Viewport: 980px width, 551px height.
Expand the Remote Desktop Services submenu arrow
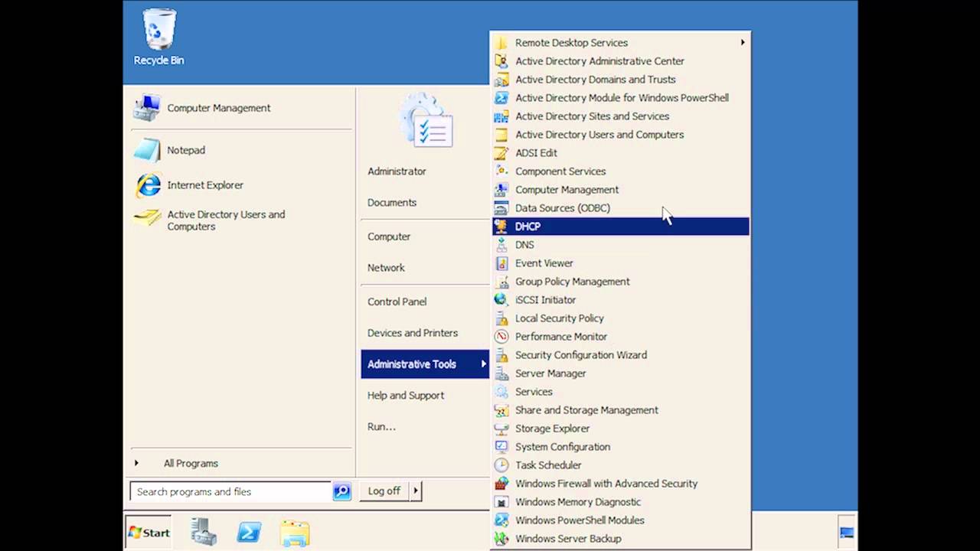pos(742,43)
